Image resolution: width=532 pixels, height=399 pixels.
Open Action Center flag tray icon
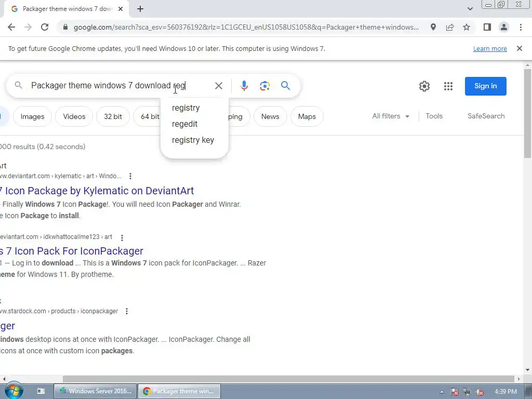click(x=454, y=392)
